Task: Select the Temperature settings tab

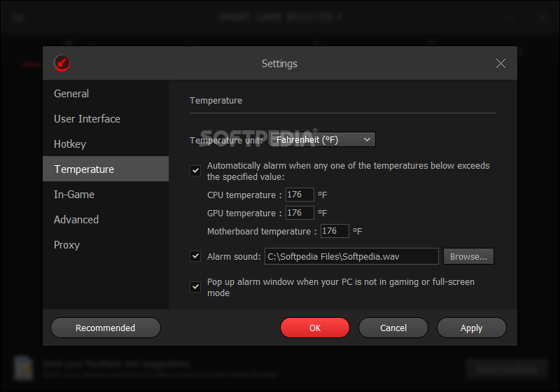Action: click(106, 169)
